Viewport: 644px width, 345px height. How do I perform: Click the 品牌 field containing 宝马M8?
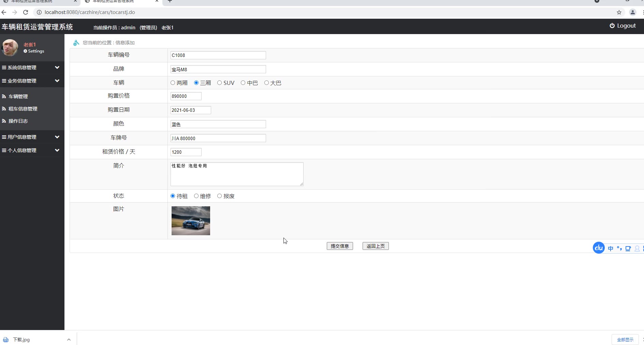[x=218, y=69]
